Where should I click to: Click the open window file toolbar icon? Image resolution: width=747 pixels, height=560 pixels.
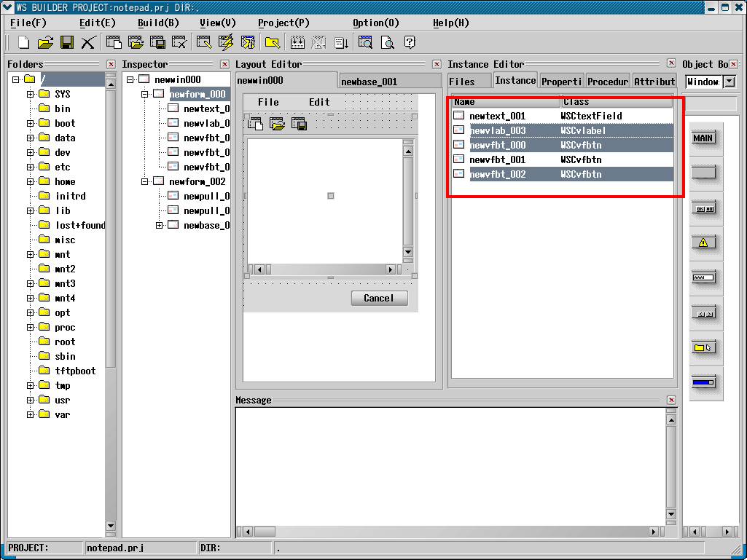click(136, 42)
